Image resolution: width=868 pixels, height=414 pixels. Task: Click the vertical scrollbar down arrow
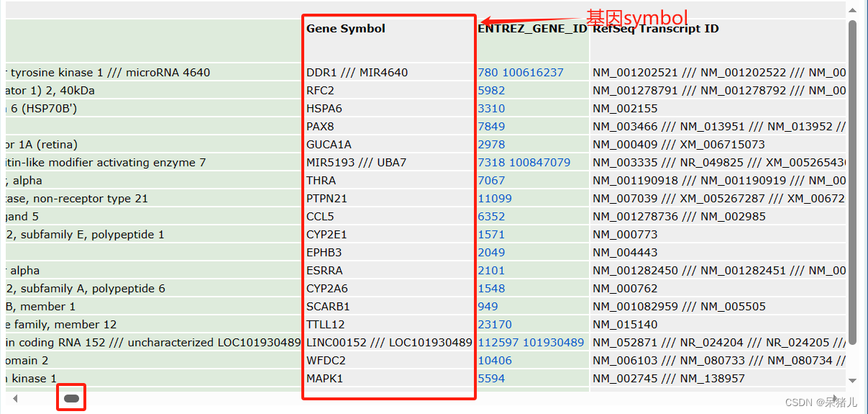853,381
